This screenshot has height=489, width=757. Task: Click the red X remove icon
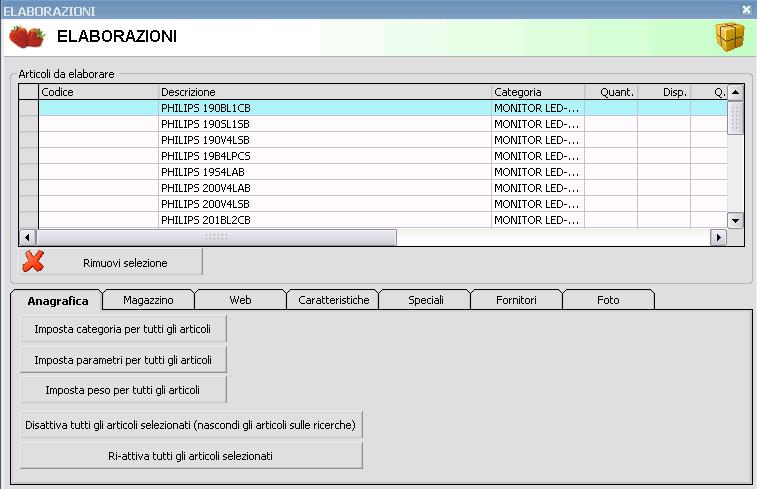(33, 262)
